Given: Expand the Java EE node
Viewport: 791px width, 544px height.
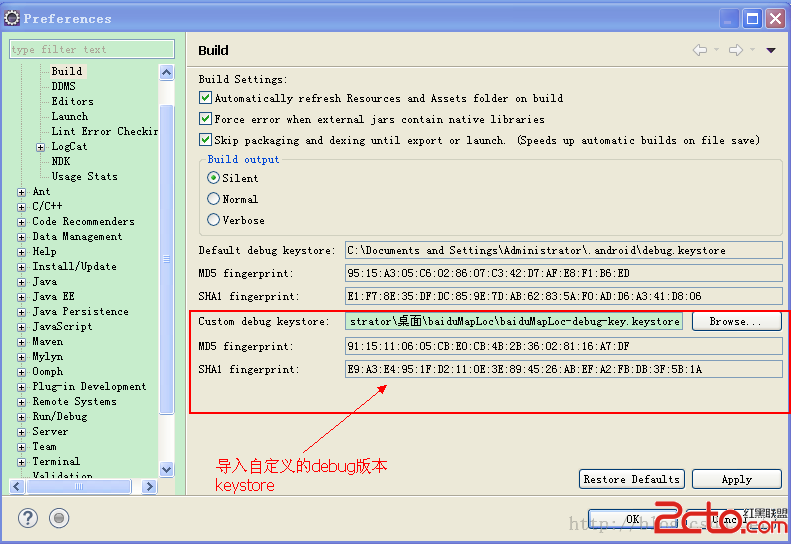Looking at the screenshot, I should pos(21,297).
